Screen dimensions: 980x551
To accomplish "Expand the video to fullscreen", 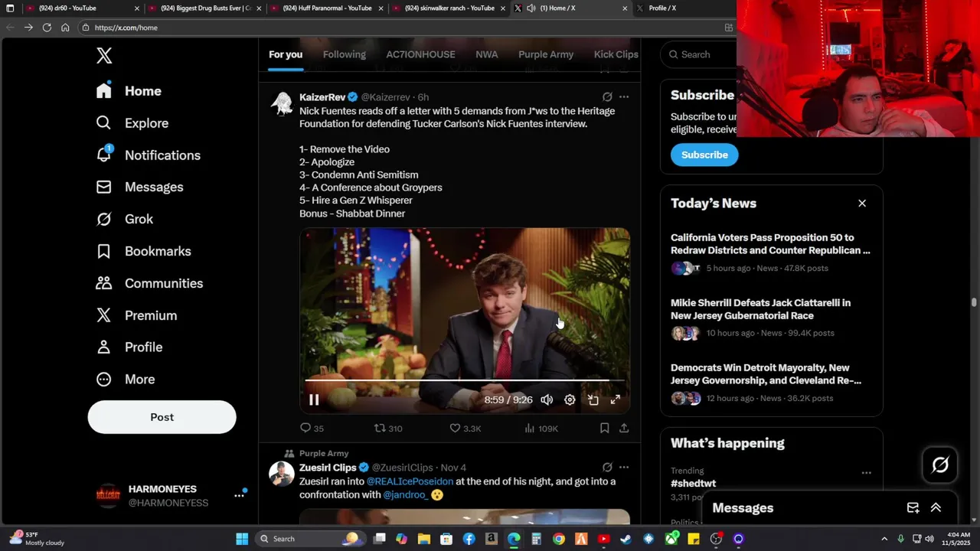I will [616, 399].
